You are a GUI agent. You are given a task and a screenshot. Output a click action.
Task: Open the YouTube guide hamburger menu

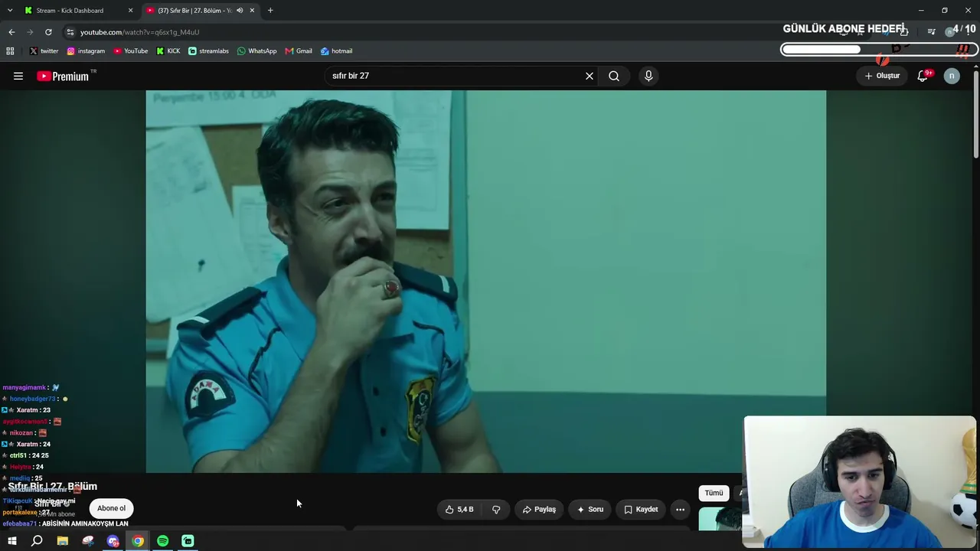[x=18, y=76]
